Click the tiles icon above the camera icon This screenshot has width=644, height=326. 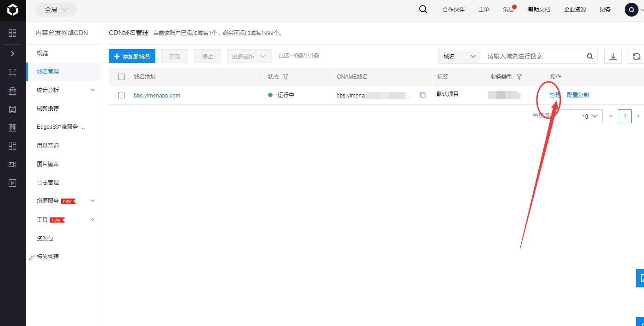12,146
